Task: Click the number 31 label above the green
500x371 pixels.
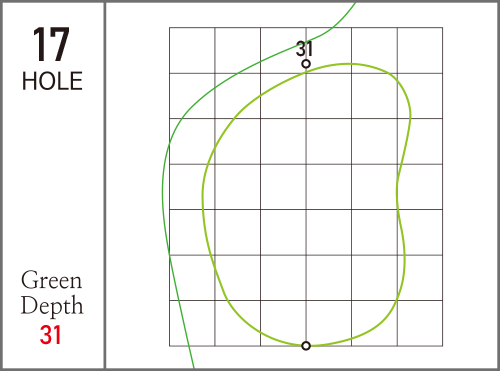Action: point(304,49)
